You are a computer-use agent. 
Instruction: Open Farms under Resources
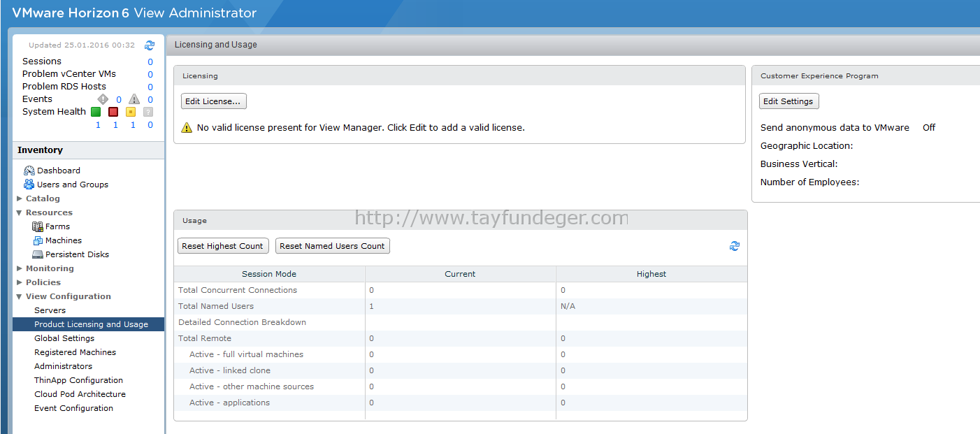pos(57,226)
